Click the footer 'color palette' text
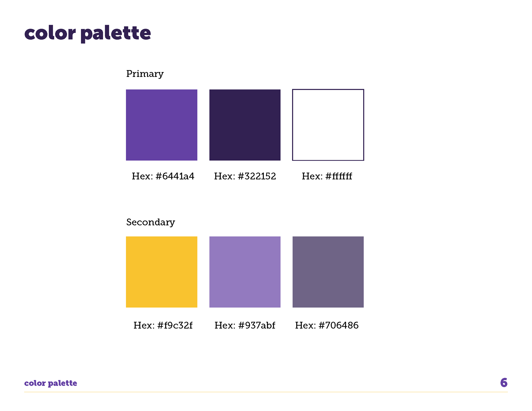 point(51,383)
